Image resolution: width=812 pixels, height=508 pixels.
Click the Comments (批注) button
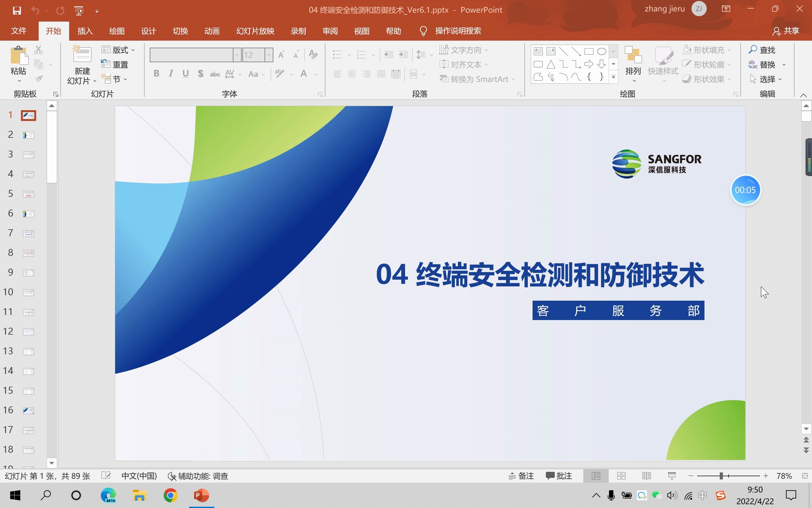[x=559, y=476]
